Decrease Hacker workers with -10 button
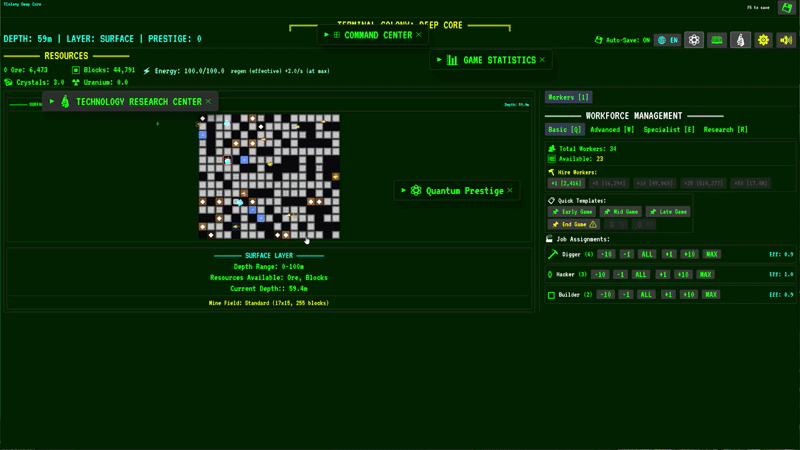This screenshot has height=450, width=800. [599, 274]
